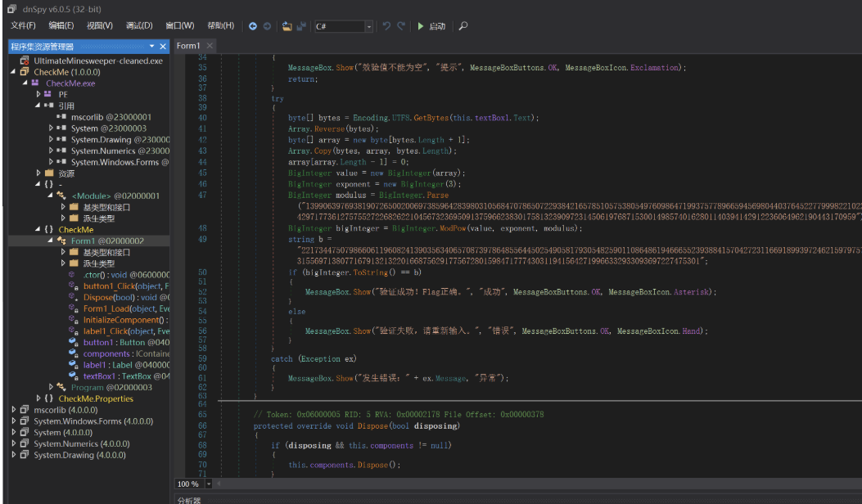Open the C# language dropdown
This screenshot has width=862, height=504.
369,27
